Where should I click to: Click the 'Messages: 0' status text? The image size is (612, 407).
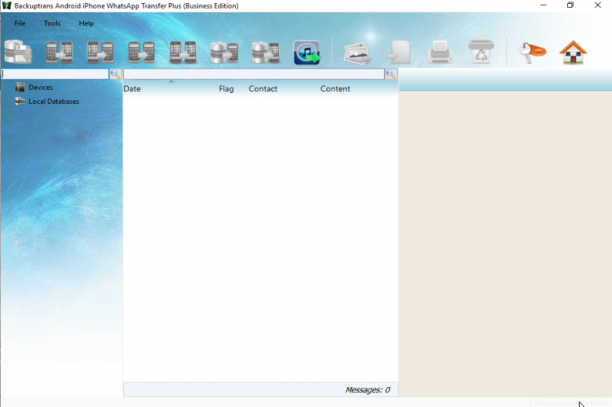[x=368, y=390]
